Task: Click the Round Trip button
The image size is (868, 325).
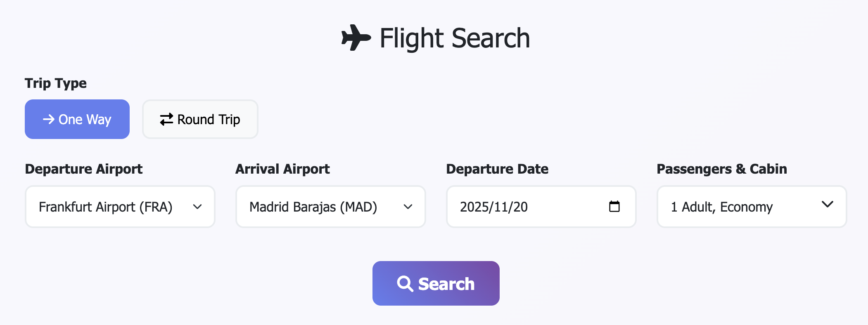Action: (200, 119)
